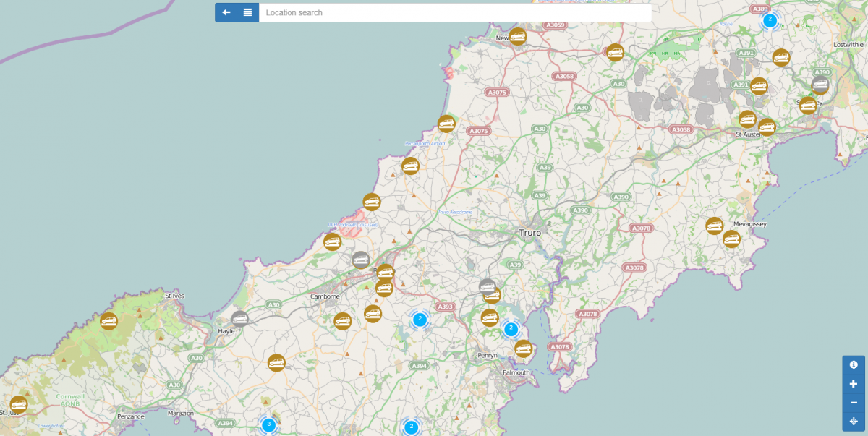
Task: Expand the blue cluster marker labeled 3
Action: coord(268,424)
